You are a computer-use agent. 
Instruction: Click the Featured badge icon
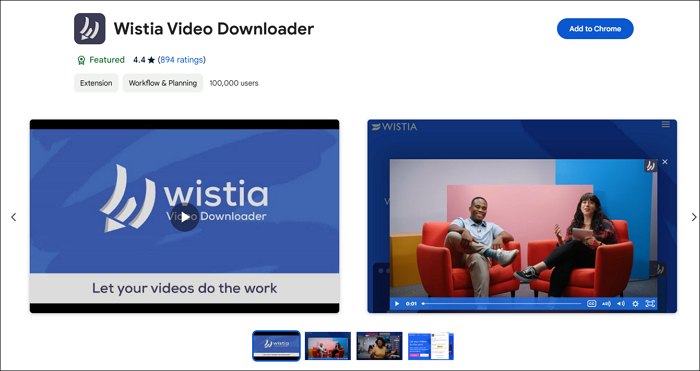click(81, 60)
